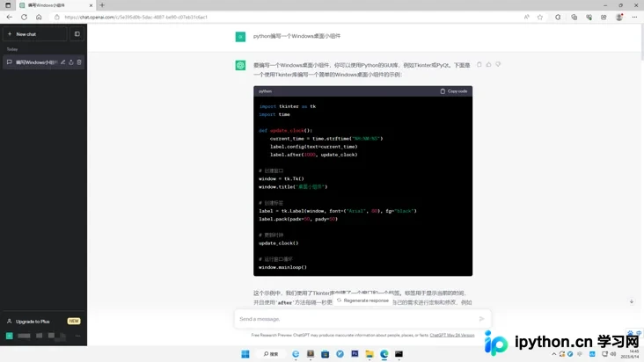Jump to bottom with the down-arrow button
644x362 pixels.
point(632,301)
